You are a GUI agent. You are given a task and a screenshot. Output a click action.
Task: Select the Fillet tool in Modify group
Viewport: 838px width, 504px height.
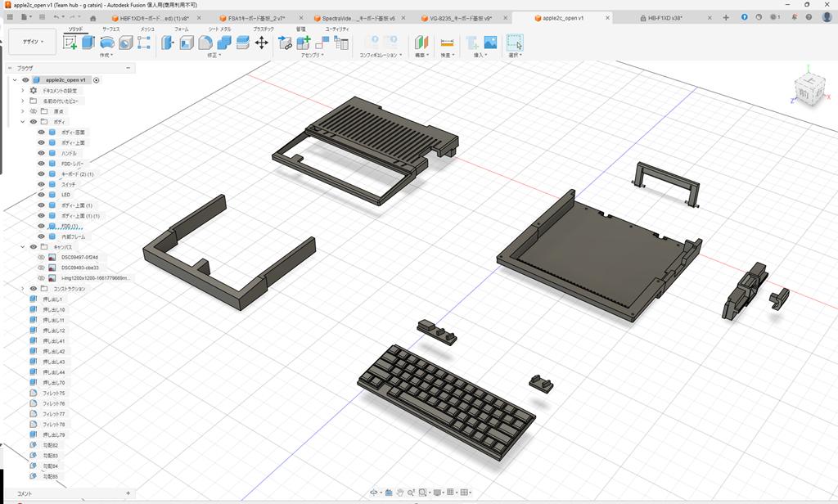pyautogui.click(x=205, y=43)
